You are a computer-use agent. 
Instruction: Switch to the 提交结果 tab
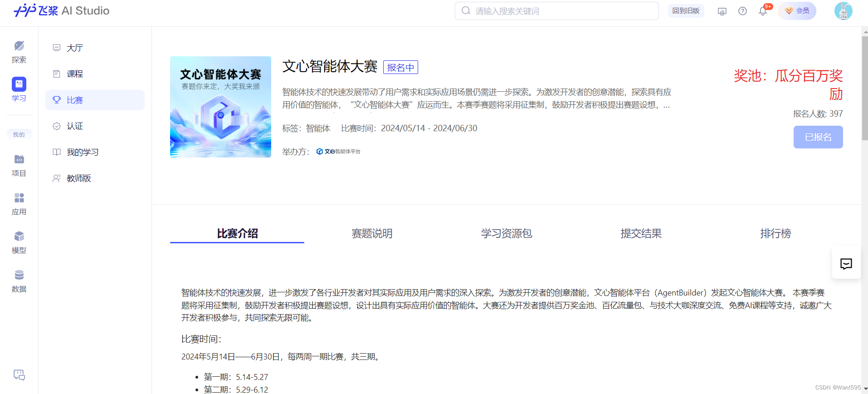[641, 233]
